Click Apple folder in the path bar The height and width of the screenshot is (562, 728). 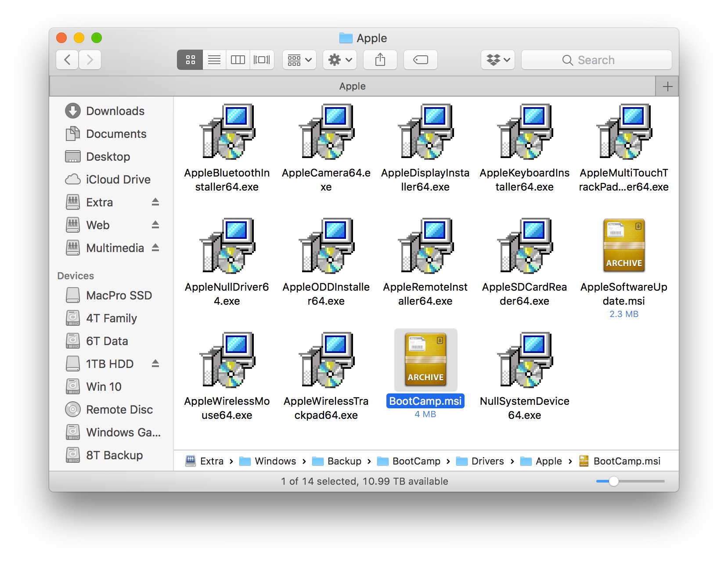541,461
